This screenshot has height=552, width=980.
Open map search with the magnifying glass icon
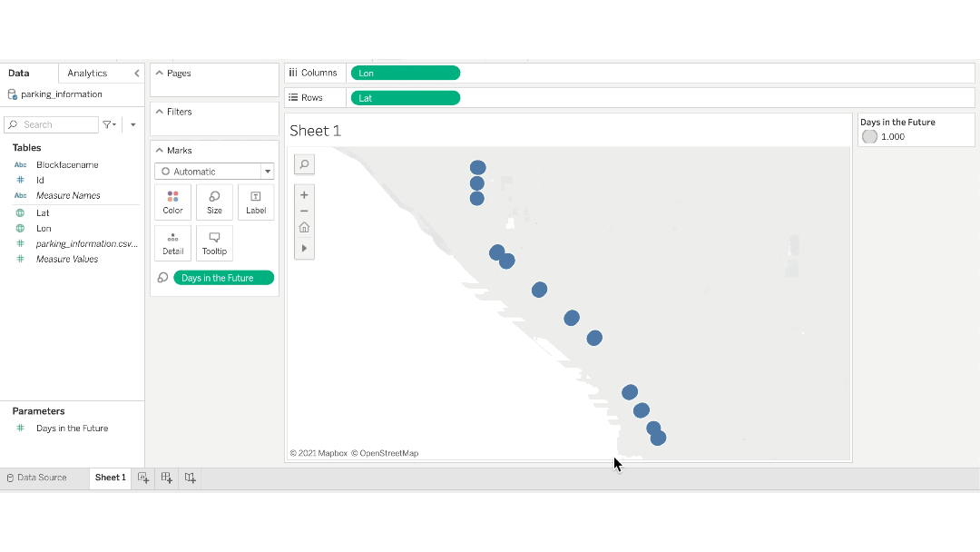[304, 164]
